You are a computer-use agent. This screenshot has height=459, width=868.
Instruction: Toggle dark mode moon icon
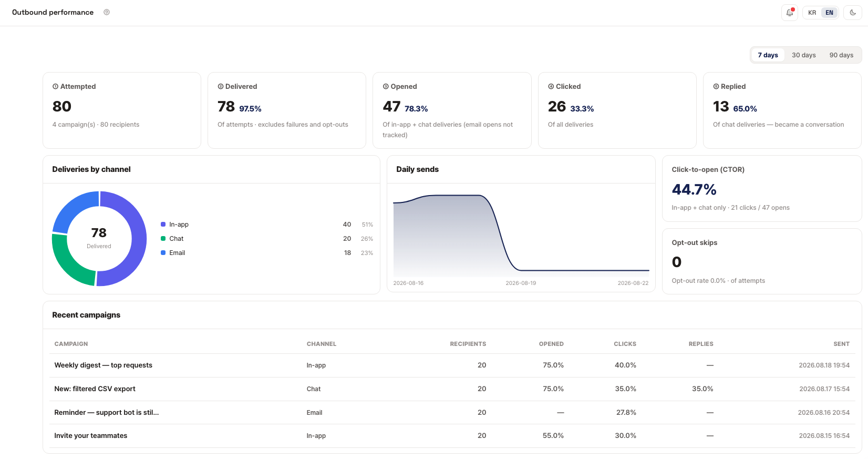853,13
